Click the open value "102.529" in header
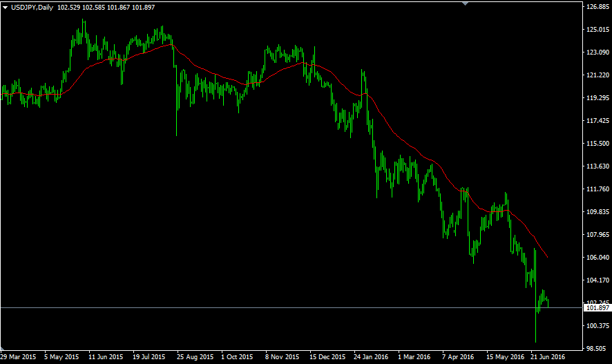This screenshot has height=364, width=612. pyautogui.click(x=68, y=8)
